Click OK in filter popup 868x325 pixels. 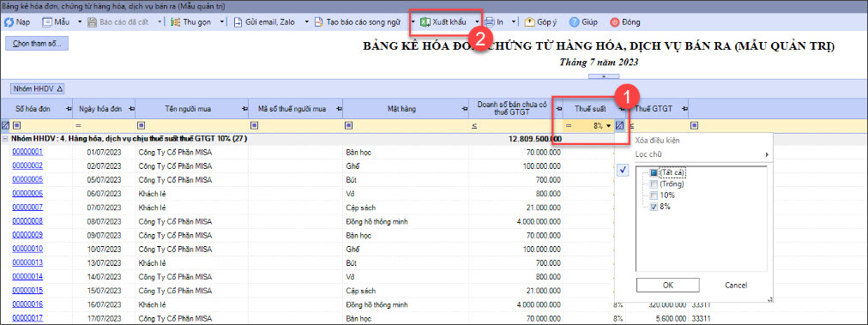click(x=667, y=285)
